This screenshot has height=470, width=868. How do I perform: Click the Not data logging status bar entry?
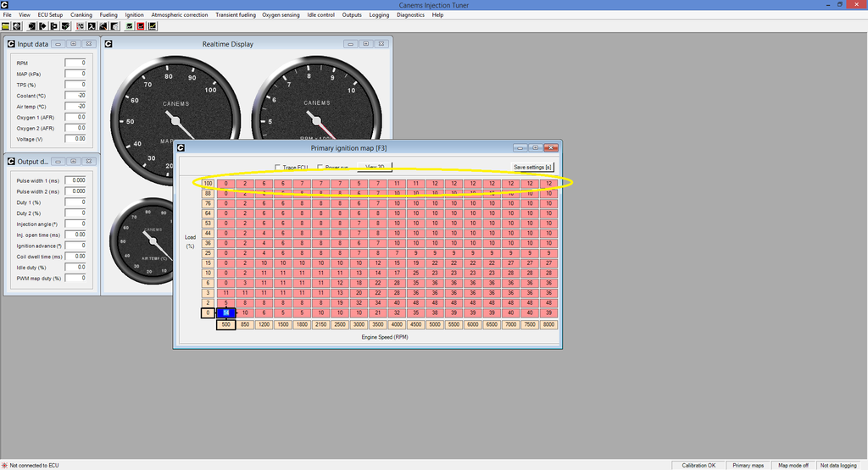click(838, 465)
